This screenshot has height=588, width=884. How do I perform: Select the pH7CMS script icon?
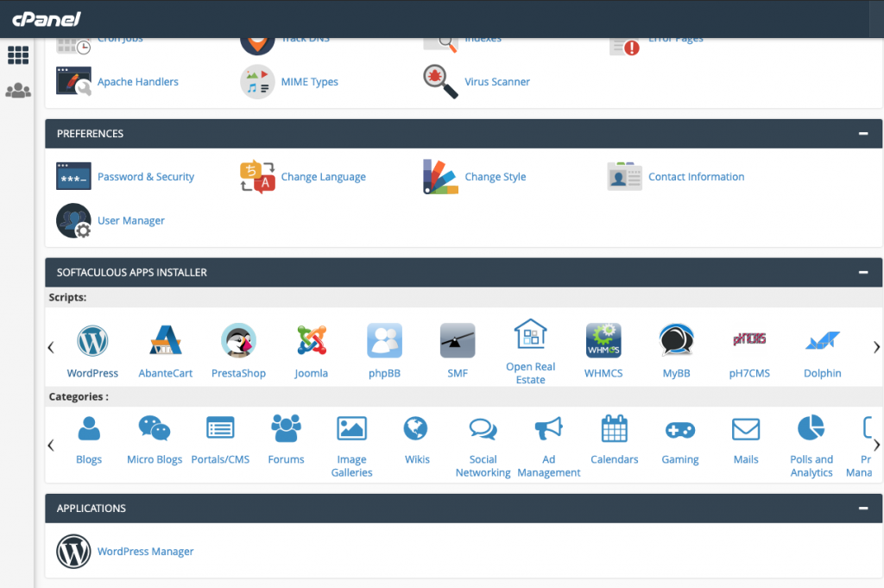pyautogui.click(x=749, y=339)
